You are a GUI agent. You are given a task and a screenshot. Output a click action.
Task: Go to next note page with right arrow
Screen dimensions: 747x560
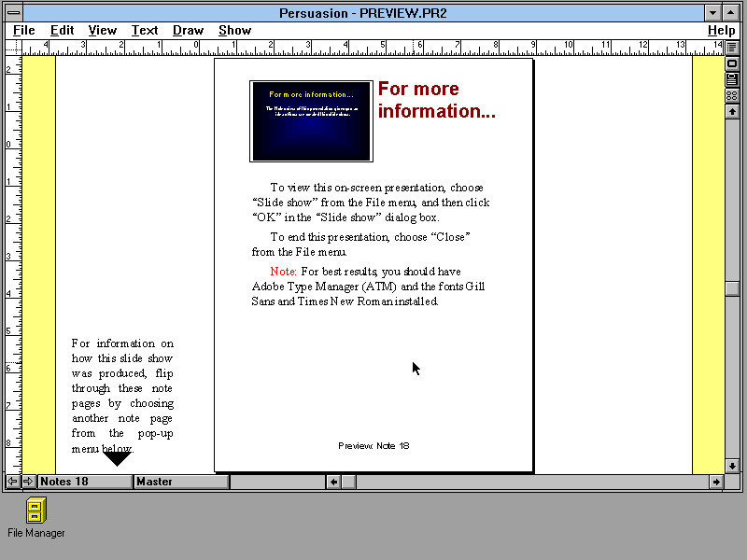click(x=27, y=482)
